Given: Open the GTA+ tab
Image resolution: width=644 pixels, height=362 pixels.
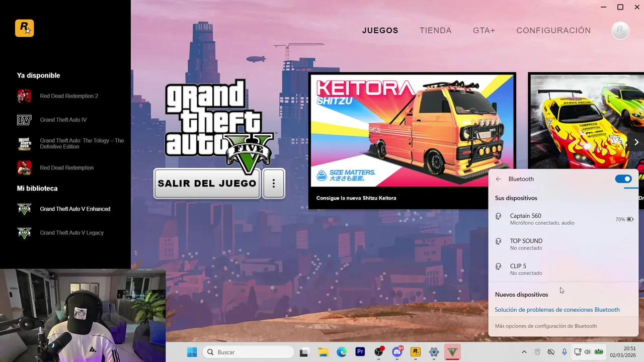Looking at the screenshot, I should (484, 31).
